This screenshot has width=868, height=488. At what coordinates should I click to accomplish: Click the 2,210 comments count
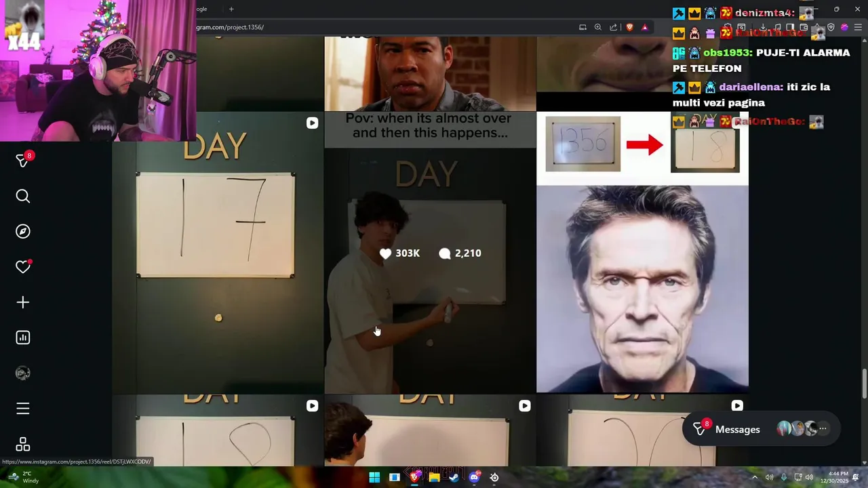[460, 253]
